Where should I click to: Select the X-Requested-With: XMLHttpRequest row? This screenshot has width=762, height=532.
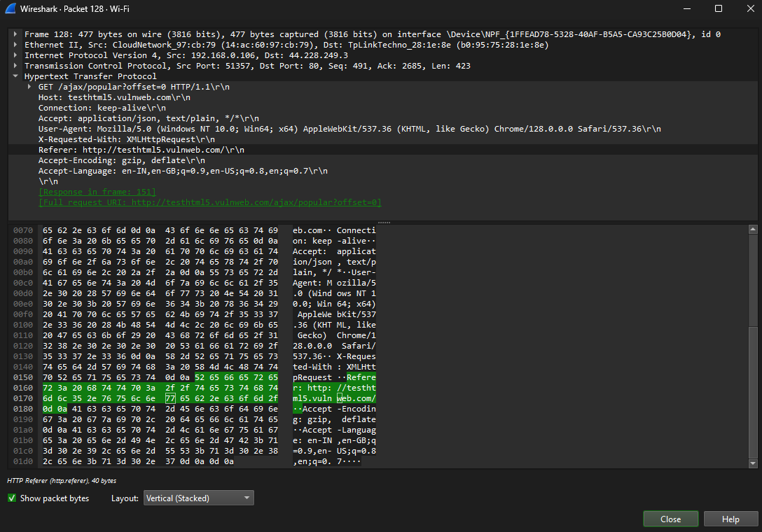(126, 139)
